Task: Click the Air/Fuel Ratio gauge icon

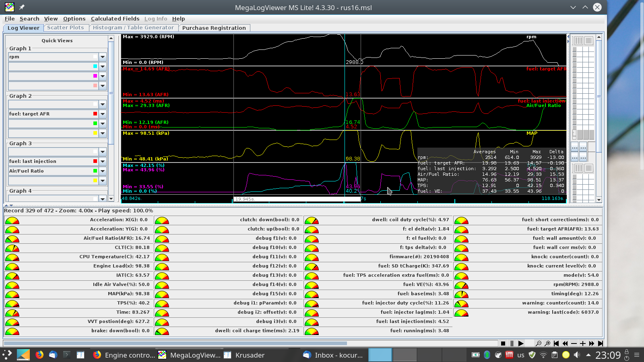Action: click(12, 239)
